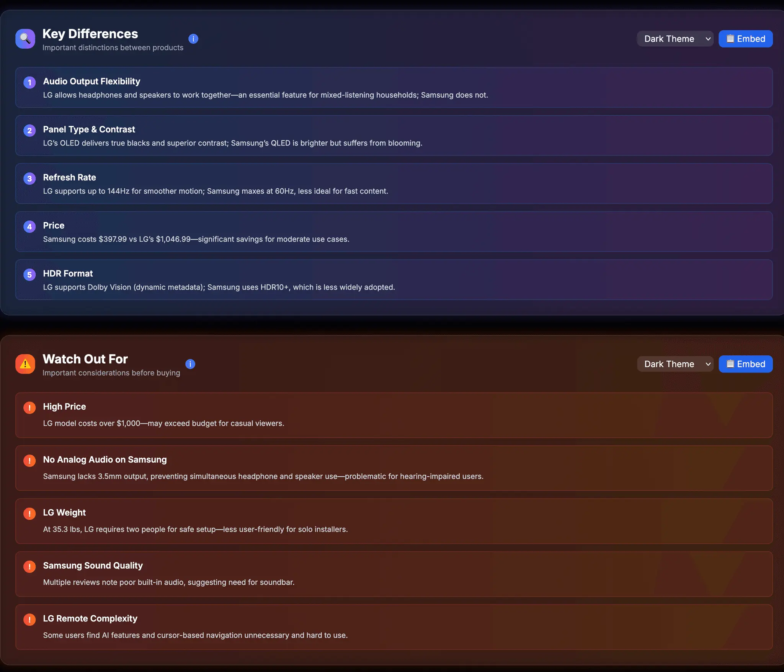
Task: Click the Watch Out For section title
Action: point(85,359)
